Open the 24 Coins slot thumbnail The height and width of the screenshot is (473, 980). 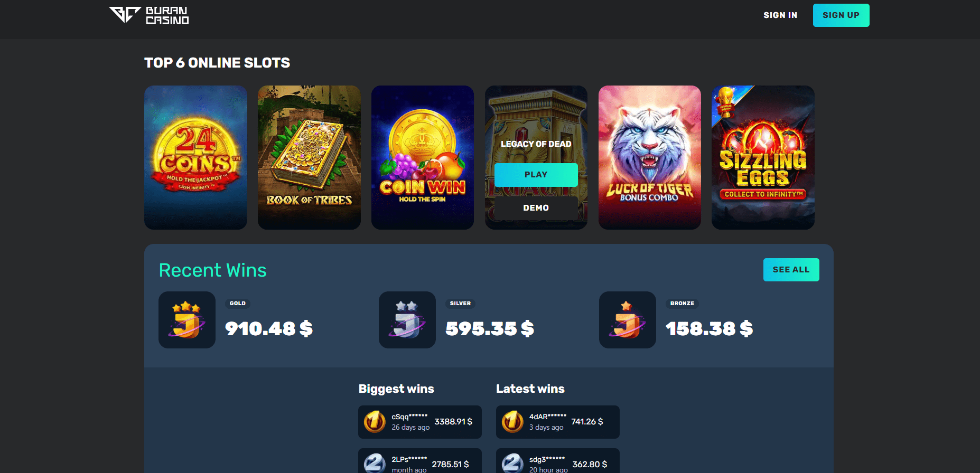(195, 157)
